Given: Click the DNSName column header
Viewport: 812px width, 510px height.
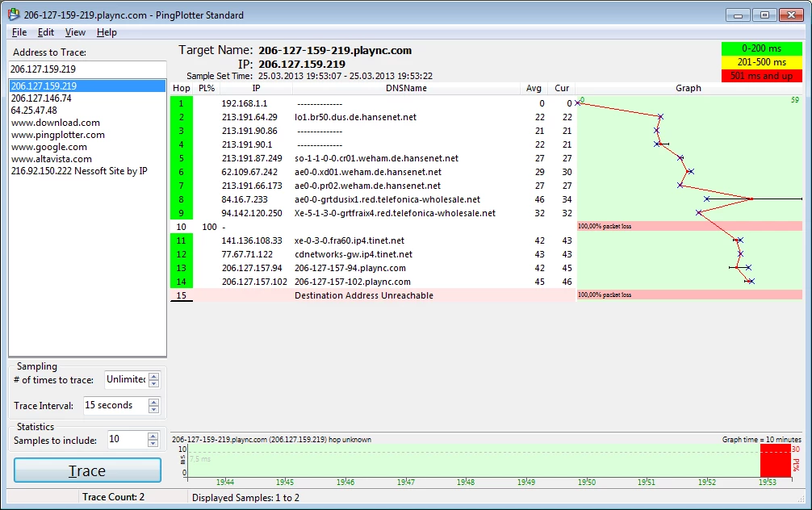Looking at the screenshot, I should pyautogui.click(x=406, y=88).
